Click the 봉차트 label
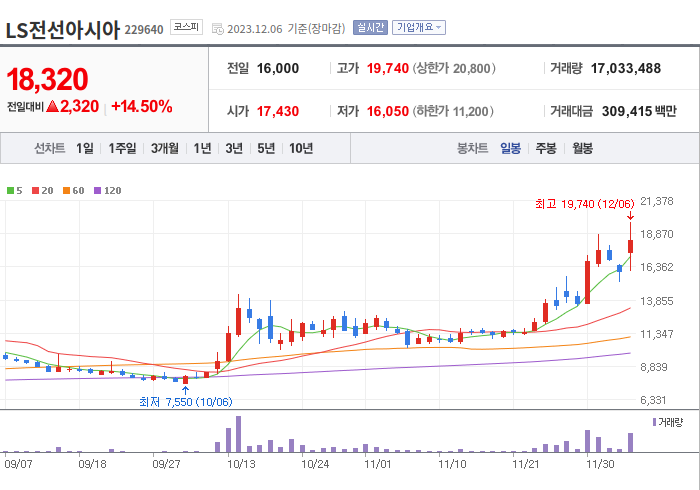 [472, 148]
